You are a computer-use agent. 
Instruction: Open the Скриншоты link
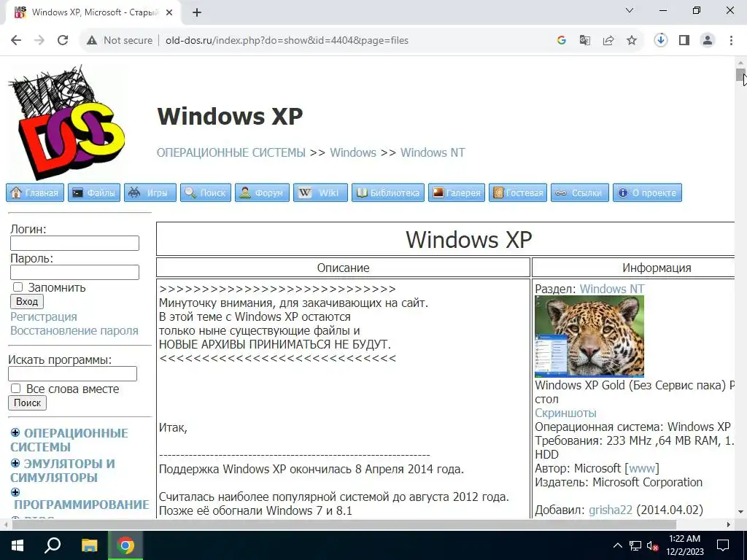pyautogui.click(x=565, y=413)
